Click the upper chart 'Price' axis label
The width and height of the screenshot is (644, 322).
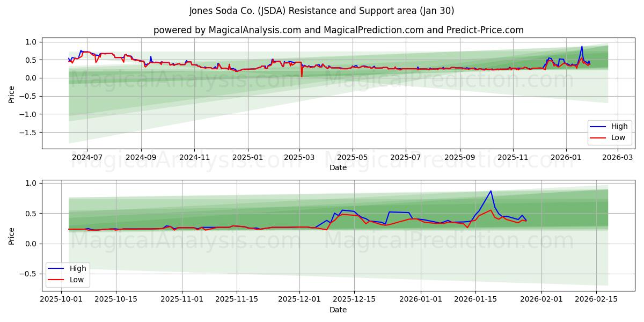pyautogui.click(x=12, y=94)
